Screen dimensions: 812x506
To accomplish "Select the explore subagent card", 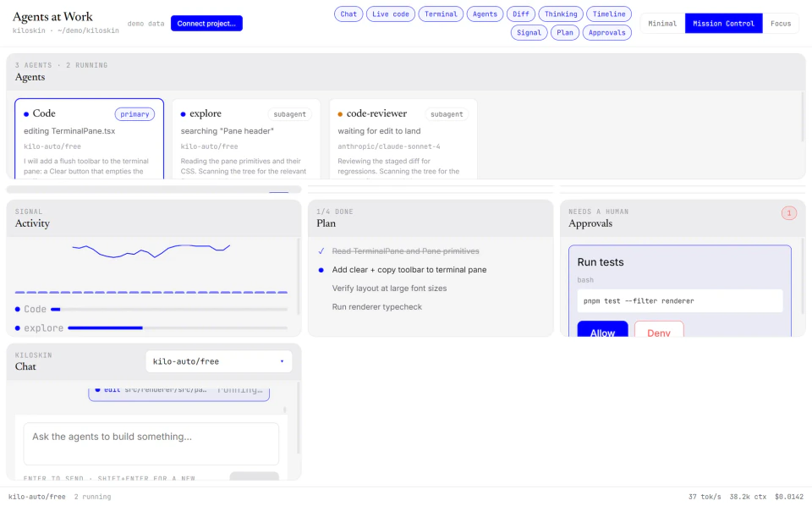I will pos(246,139).
